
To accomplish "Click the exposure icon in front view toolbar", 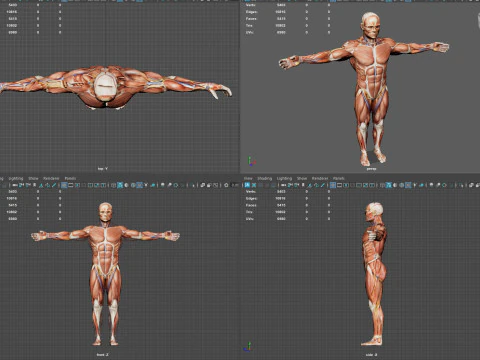I will (x=226, y=185).
